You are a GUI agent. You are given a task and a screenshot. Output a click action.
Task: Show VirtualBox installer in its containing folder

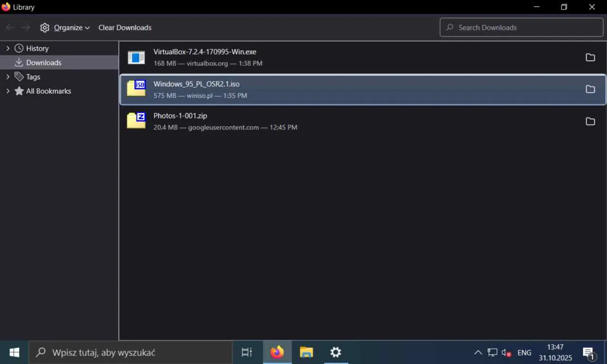[x=590, y=57]
